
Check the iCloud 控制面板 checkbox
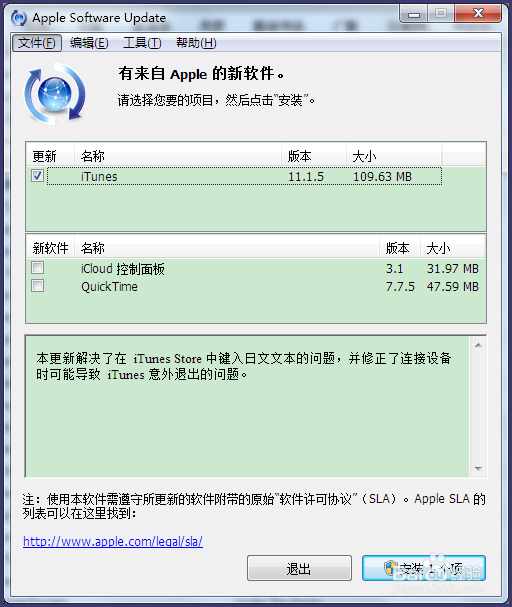(38, 267)
